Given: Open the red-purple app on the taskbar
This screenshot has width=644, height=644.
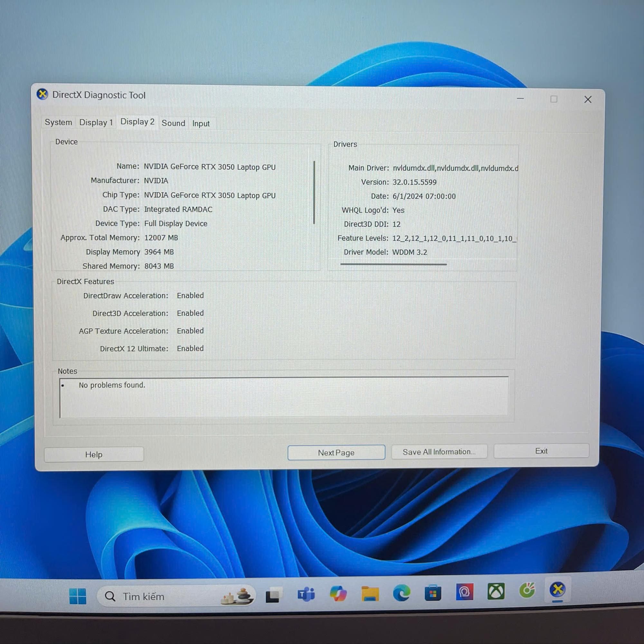Looking at the screenshot, I should pyautogui.click(x=464, y=592).
